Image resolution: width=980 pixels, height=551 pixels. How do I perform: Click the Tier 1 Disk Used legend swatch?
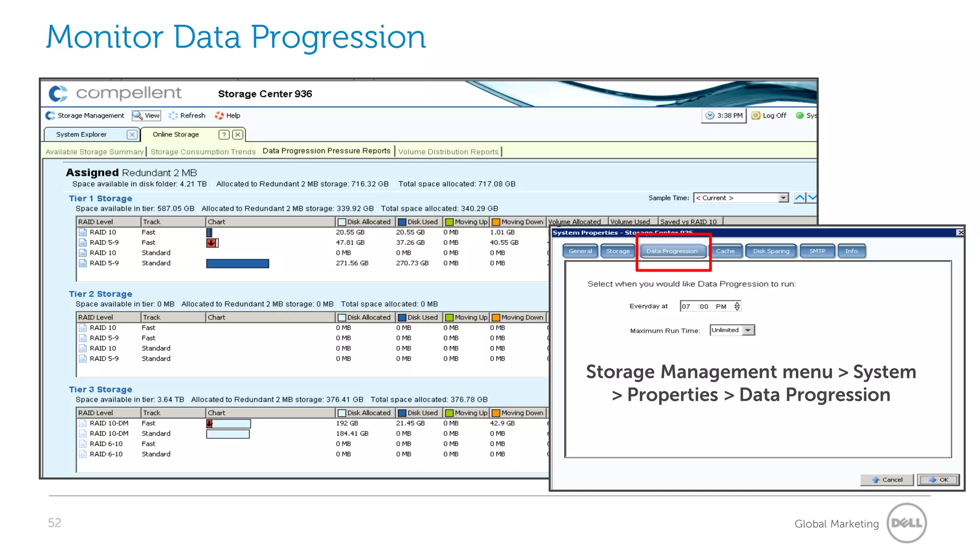pos(402,222)
